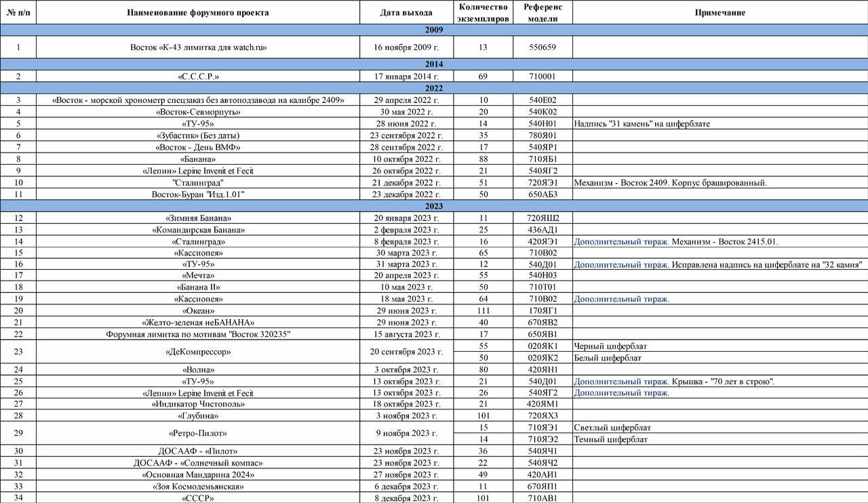This screenshot has height=503, width=868.
Task: Click reference cell 170ЯГ1
Action: [x=542, y=312]
